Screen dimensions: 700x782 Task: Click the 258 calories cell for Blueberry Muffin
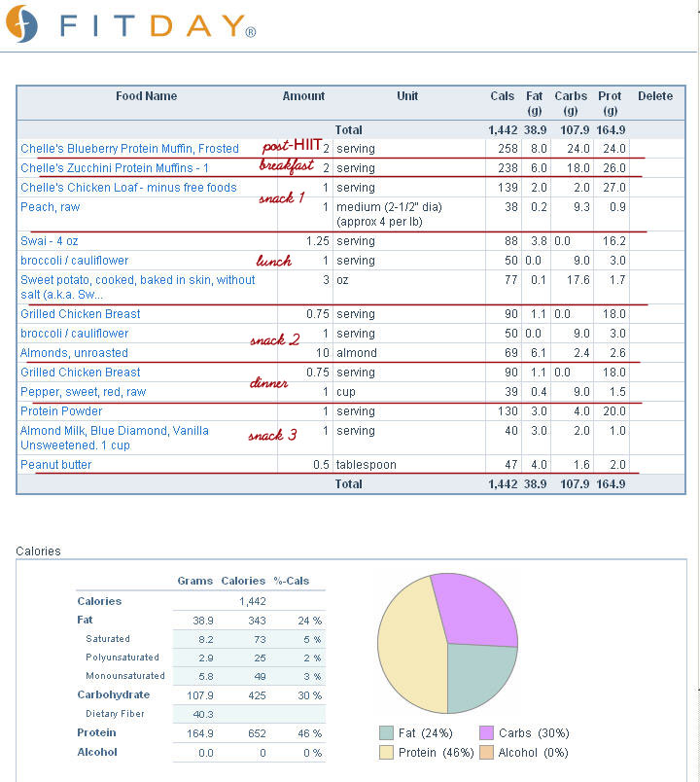coord(507,149)
